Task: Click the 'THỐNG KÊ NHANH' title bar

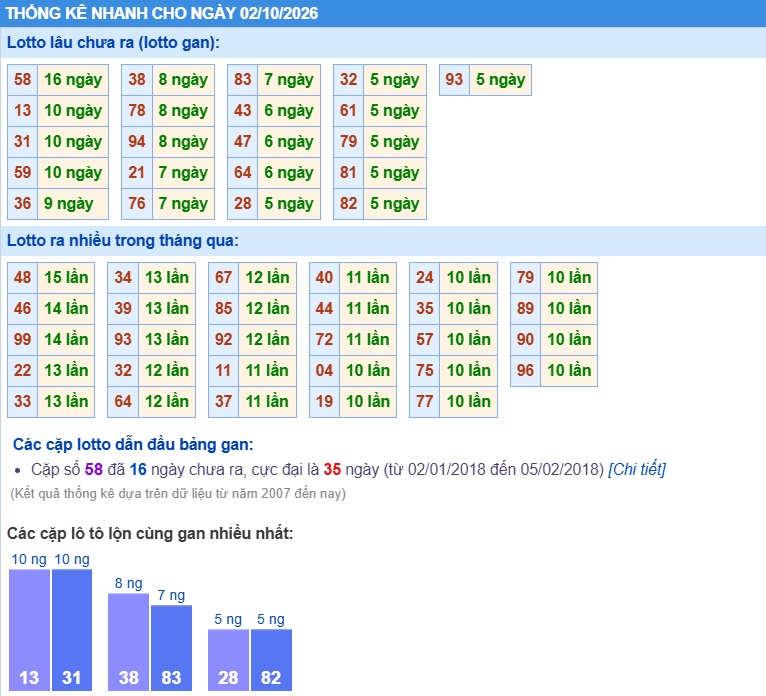Action: 383,13
